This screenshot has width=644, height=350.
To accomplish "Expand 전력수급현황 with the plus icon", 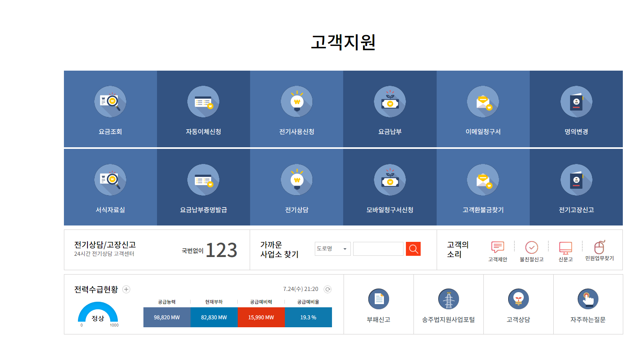I will [x=126, y=289].
